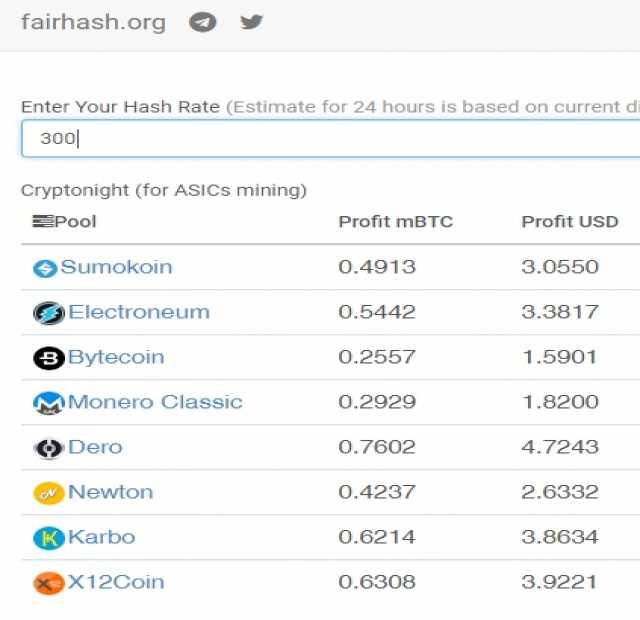The width and height of the screenshot is (640, 620).
Task: Open the Sumokoin pool link
Action: pos(116,267)
